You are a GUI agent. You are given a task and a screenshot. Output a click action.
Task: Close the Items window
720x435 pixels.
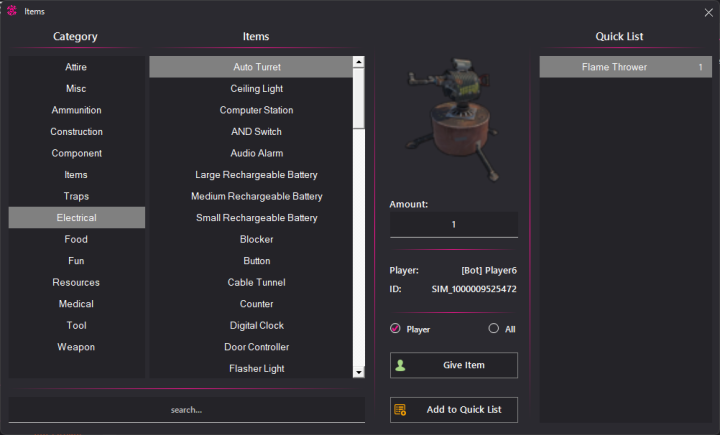pyautogui.click(x=709, y=12)
